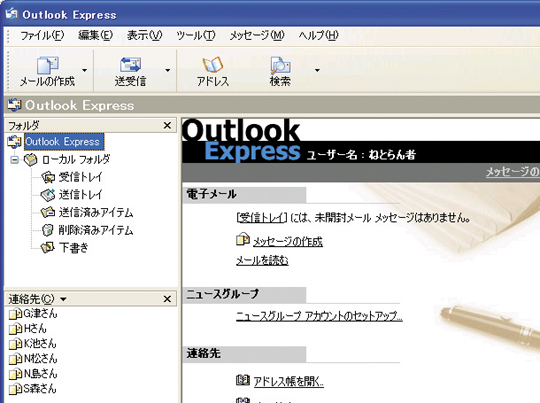Image resolution: width=540 pixels, height=403 pixels.
Task: Open the ファイル(F) menu
Action: 42,35
